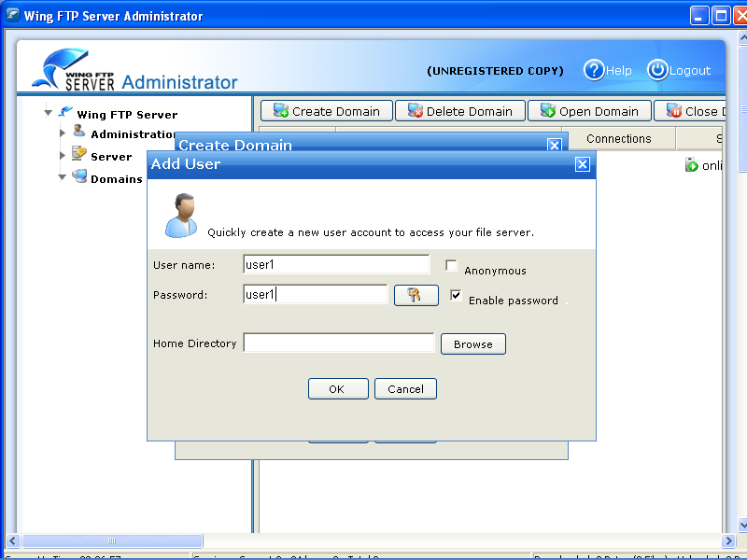Switch to the Connections tab
Image resolution: width=747 pixels, height=560 pixels.
pos(619,138)
